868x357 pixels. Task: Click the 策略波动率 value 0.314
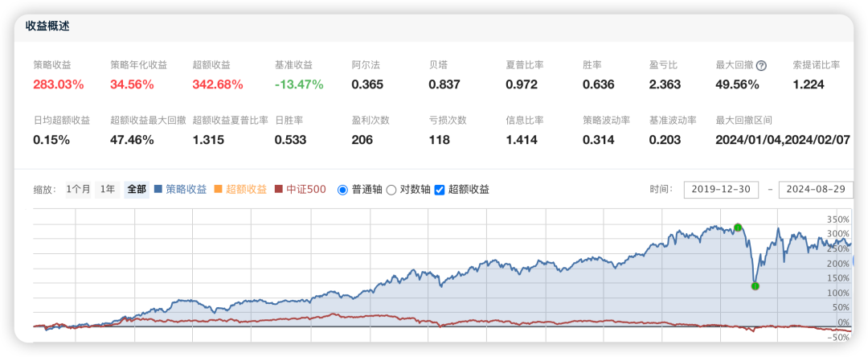tap(599, 140)
